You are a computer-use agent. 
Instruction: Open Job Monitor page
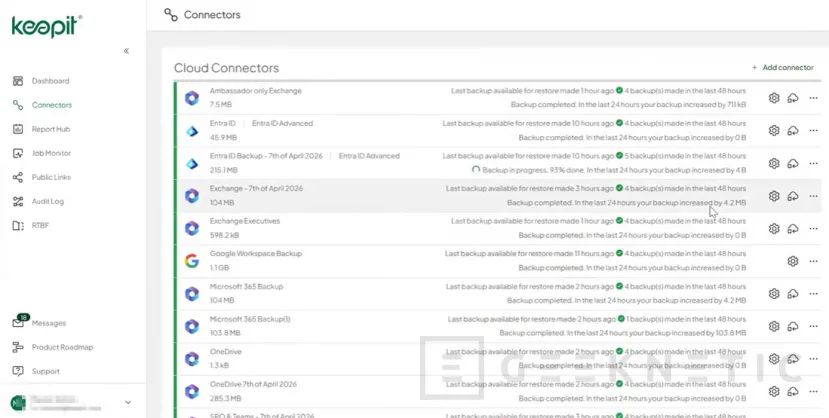[51, 153]
